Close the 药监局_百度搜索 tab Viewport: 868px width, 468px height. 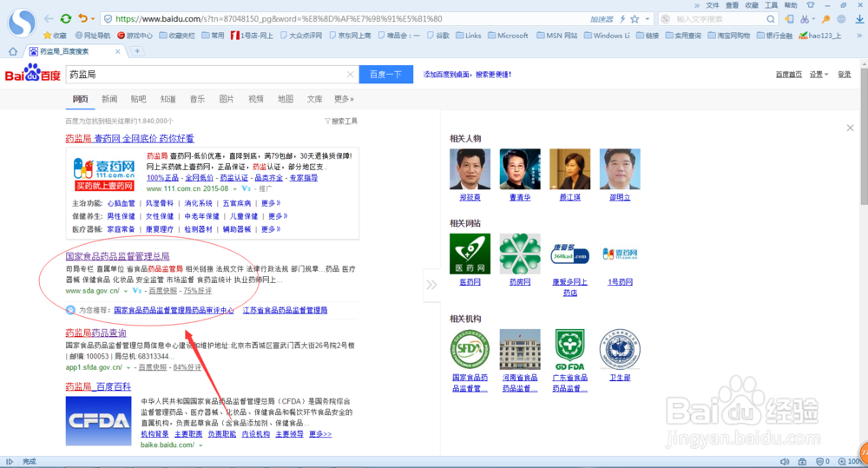tap(117, 51)
